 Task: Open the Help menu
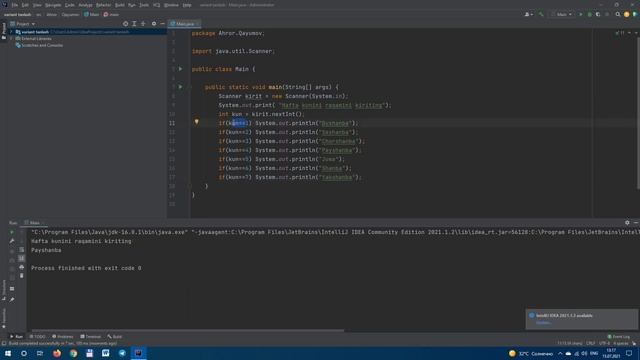click(187, 5)
